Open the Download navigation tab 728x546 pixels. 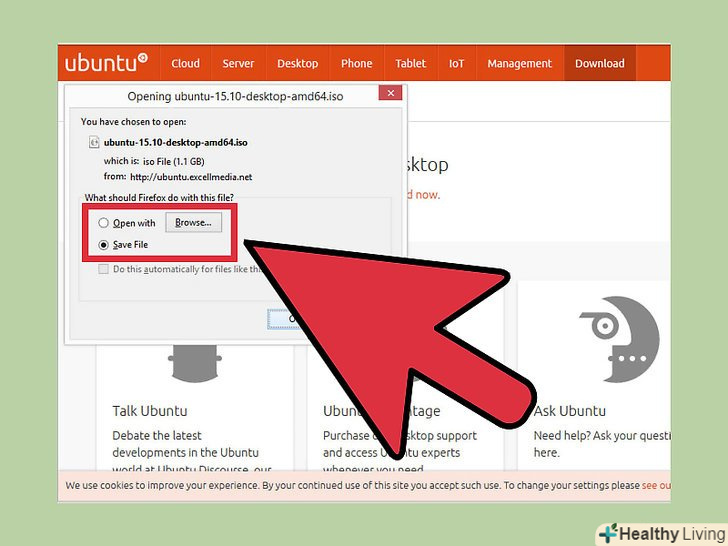click(600, 63)
